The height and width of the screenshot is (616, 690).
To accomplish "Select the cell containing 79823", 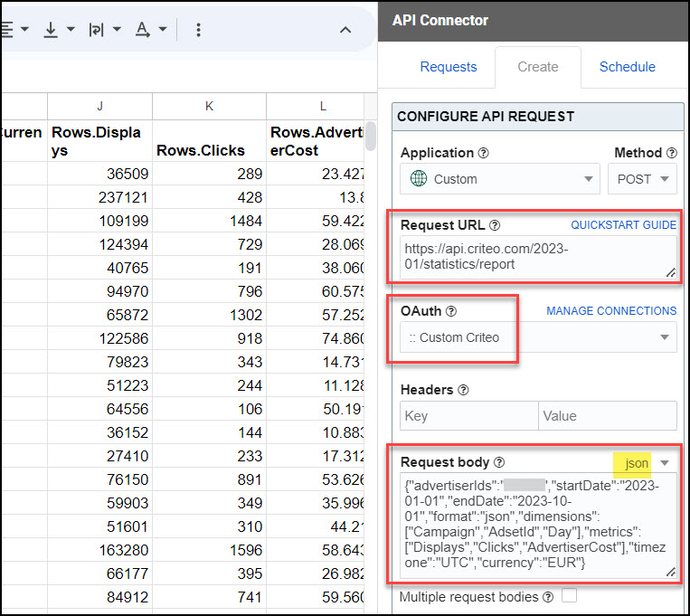I will point(99,362).
